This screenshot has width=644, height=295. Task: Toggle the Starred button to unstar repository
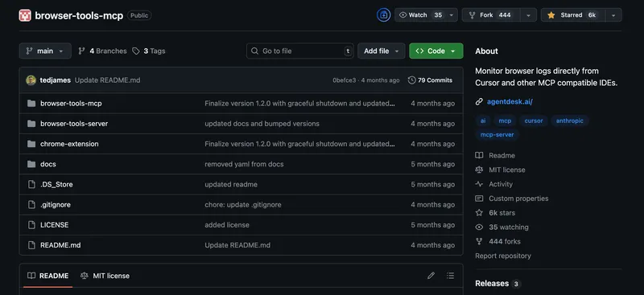point(573,15)
